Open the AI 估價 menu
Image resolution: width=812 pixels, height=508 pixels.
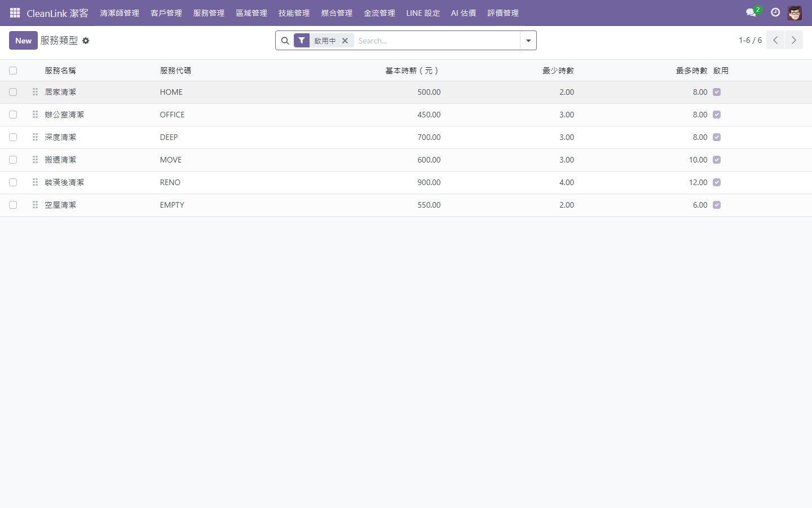click(x=464, y=13)
